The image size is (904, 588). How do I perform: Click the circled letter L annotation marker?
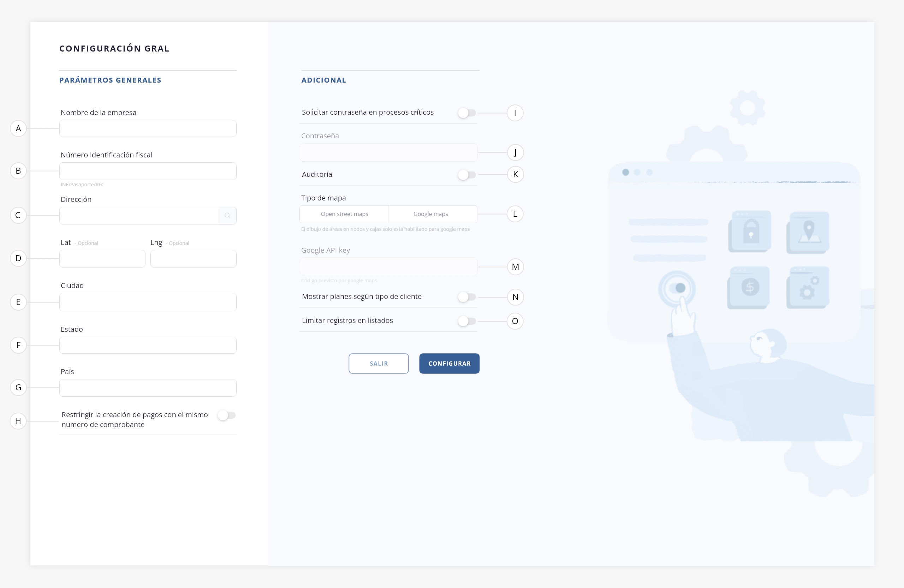coord(515,214)
